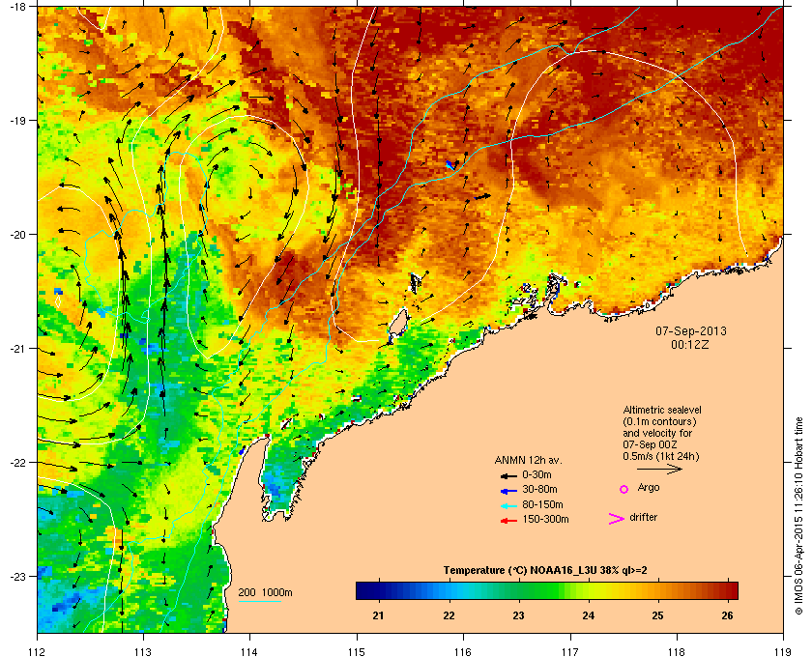Click the longitude axis label 118
The width and height of the screenshot is (812, 657).
pos(677,652)
